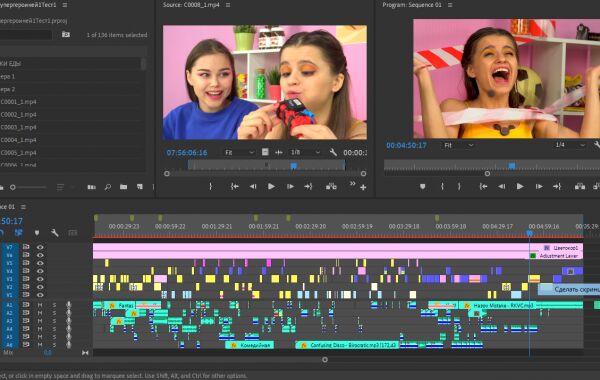
Task: Click Program monitor timecode 00:04:50:17
Action: [x=406, y=145]
